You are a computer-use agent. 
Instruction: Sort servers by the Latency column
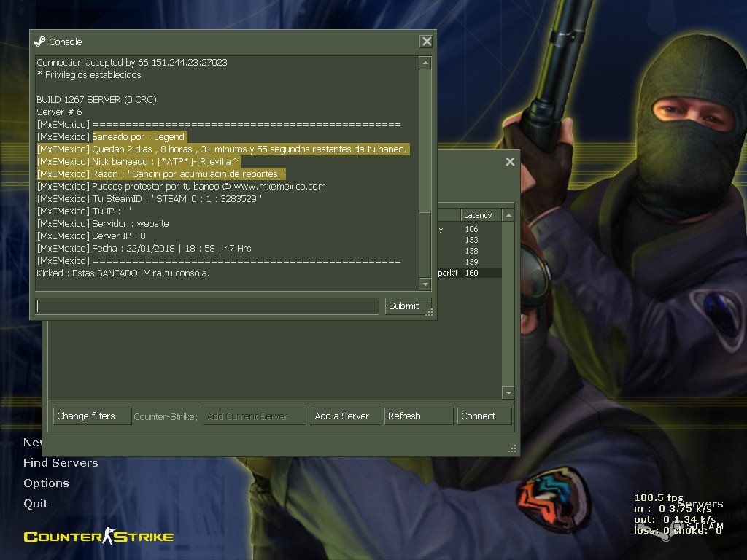tap(481, 215)
